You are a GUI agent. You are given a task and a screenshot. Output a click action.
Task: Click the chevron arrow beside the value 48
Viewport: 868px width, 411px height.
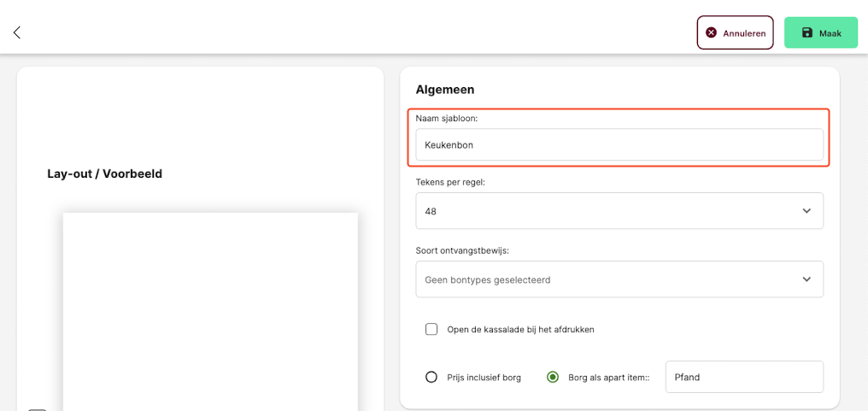pyautogui.click(x=806, y=210)
